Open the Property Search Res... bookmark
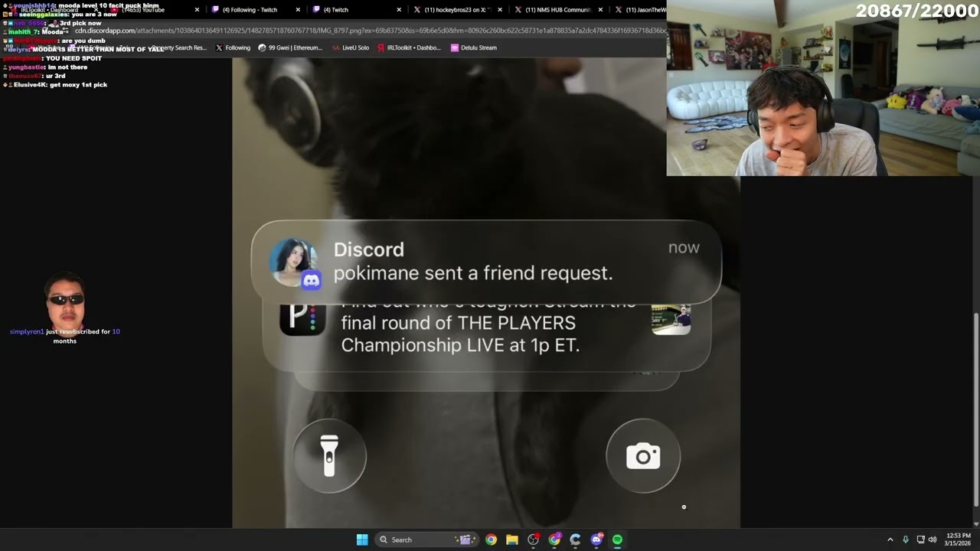This screenshot has height=551, width=980. [180, 47]
